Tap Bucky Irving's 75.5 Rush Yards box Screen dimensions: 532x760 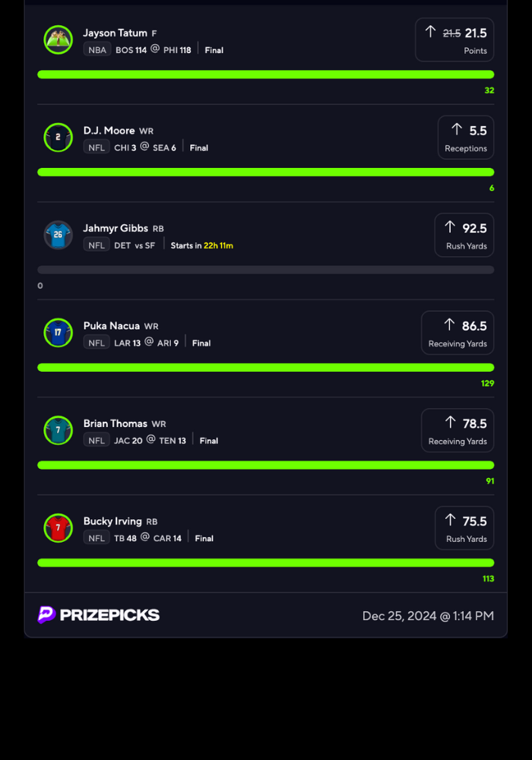[464, 528]
